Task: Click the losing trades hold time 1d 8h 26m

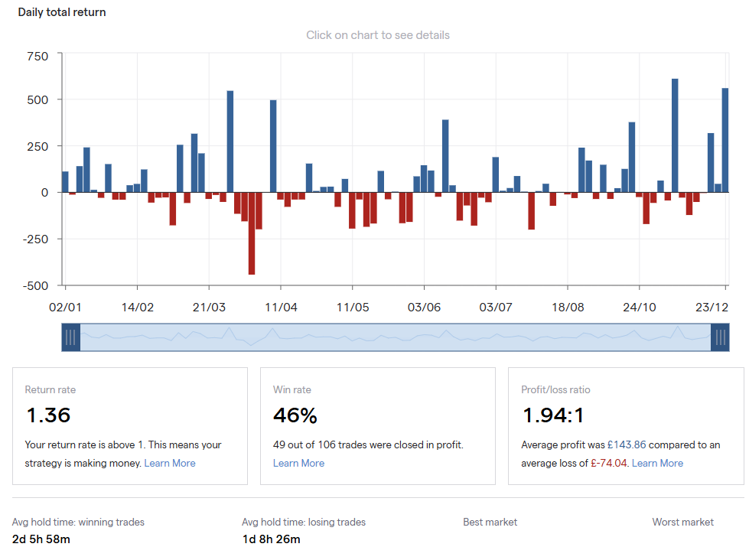Action: (271, 539)
